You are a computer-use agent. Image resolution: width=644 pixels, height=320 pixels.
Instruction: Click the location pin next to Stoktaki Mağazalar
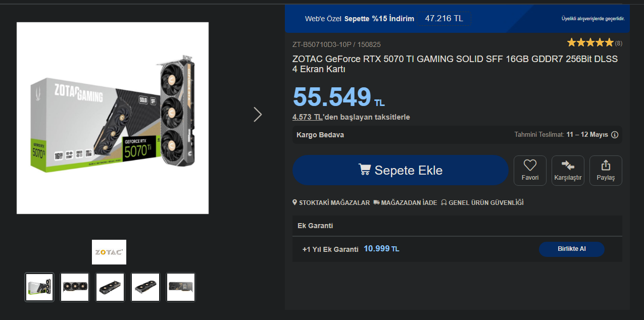(x=295, y=202)
